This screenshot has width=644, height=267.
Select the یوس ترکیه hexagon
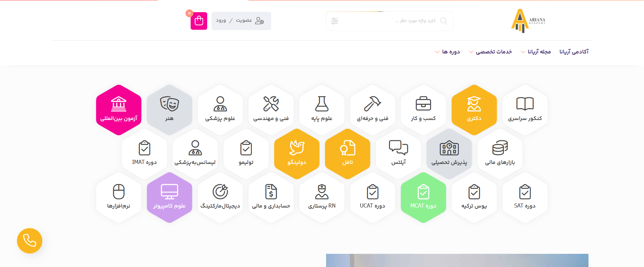[x=474, y=197]
